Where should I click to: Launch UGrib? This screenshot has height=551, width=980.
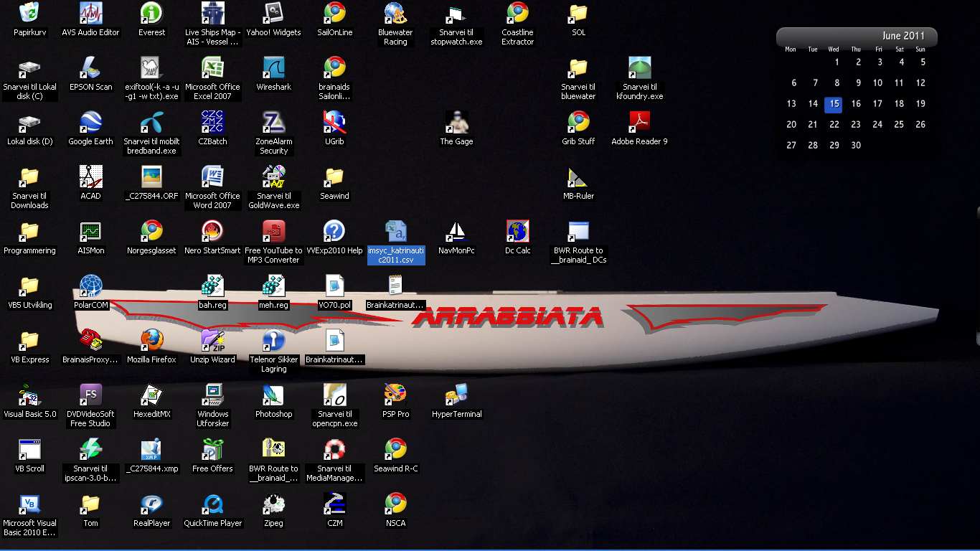click(334, 122)
